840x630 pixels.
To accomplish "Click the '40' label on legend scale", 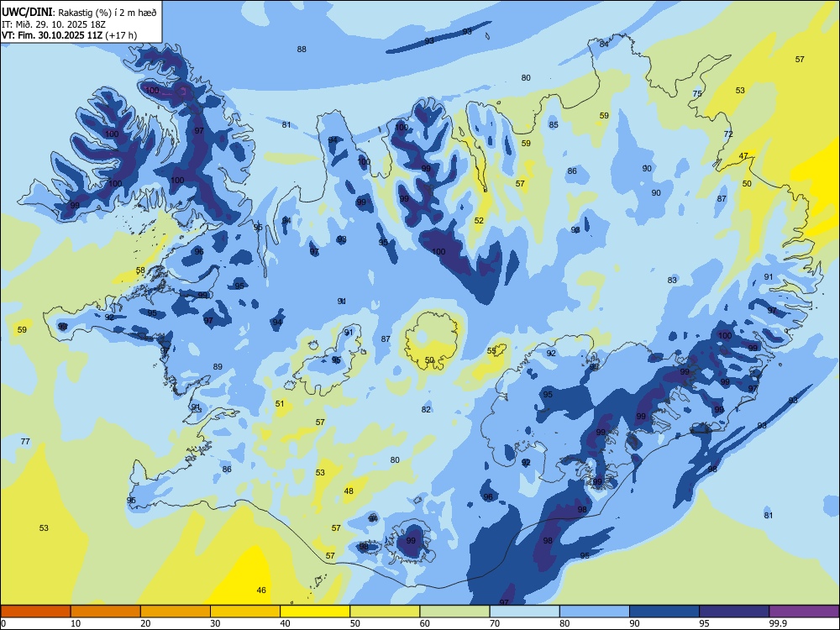I will pos(286,623).
